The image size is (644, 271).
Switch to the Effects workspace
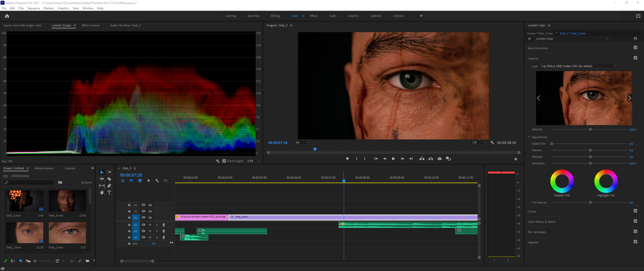(314, 16)
